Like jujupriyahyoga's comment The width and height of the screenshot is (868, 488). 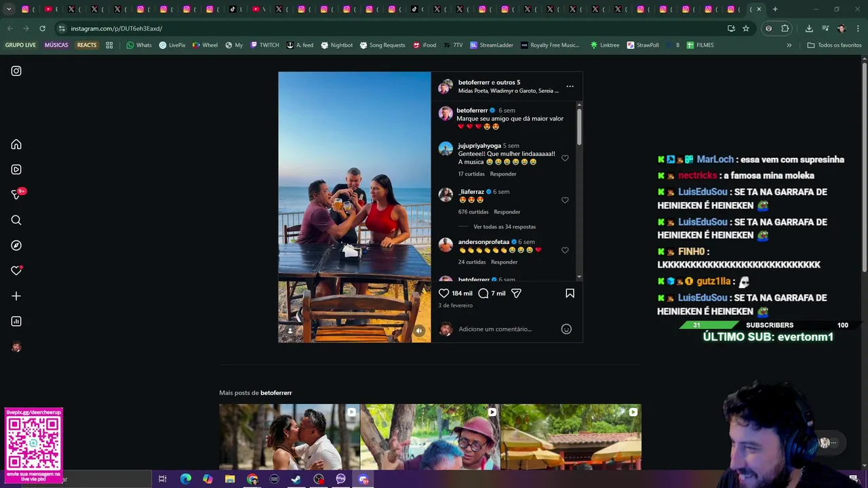[565, 158]
